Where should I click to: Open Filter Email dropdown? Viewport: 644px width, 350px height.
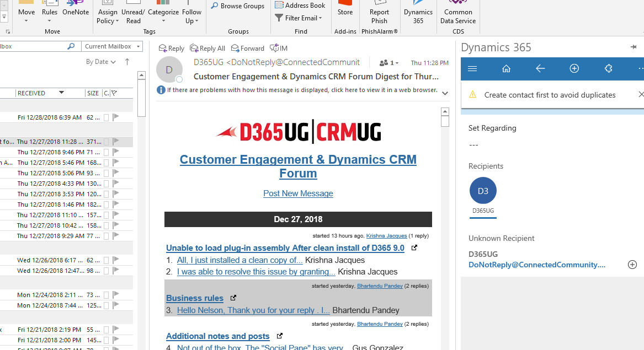[299, 18]
